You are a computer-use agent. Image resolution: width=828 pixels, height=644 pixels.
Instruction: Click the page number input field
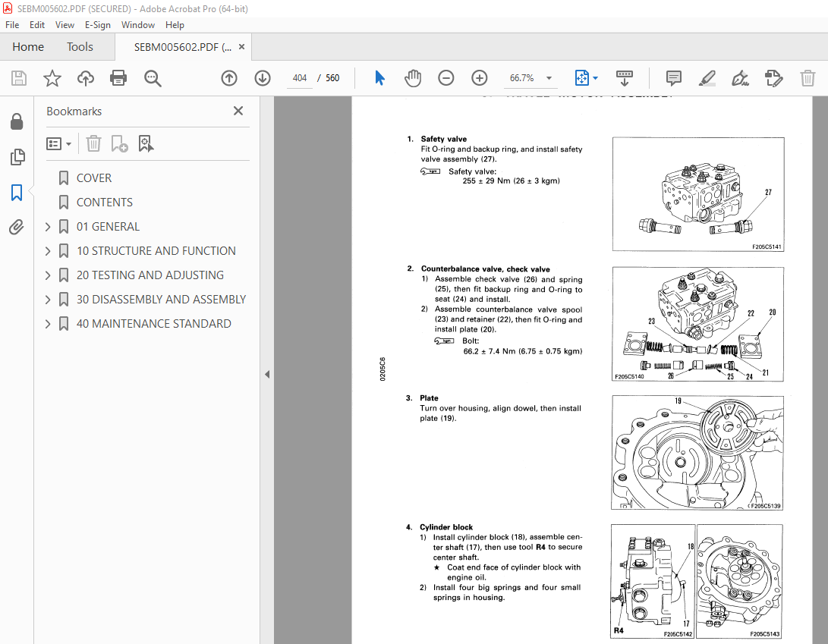(x=300, y=78)
